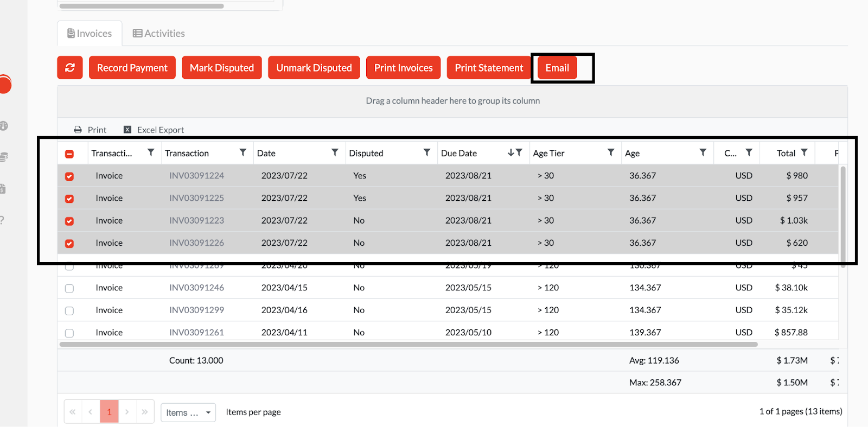This screenshot has height=439, width=868.
Task: Click the Unmark Disputed button
Action: click(x=314, y=68)
